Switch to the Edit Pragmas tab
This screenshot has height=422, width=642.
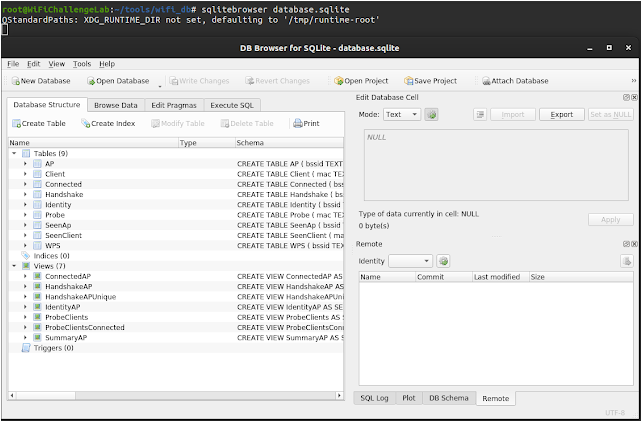pyautogui.click(x=174, y=105)
